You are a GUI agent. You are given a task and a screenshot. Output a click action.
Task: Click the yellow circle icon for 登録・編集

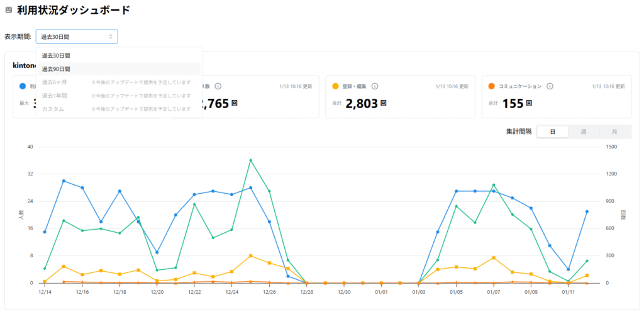(335, 86)
